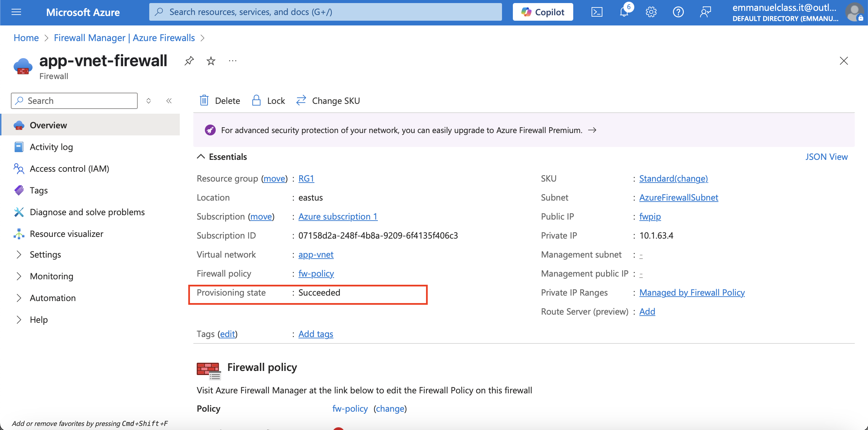Screen dimensions: 868x430
Task: Open the RG1 resource group
Action: pyautogui.click(x=306, y=179)
